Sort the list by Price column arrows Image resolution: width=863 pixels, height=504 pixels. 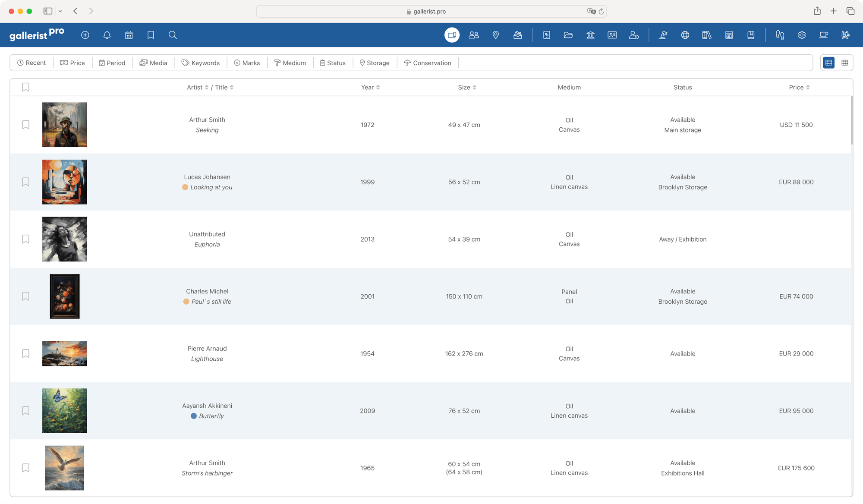[808, 87]
